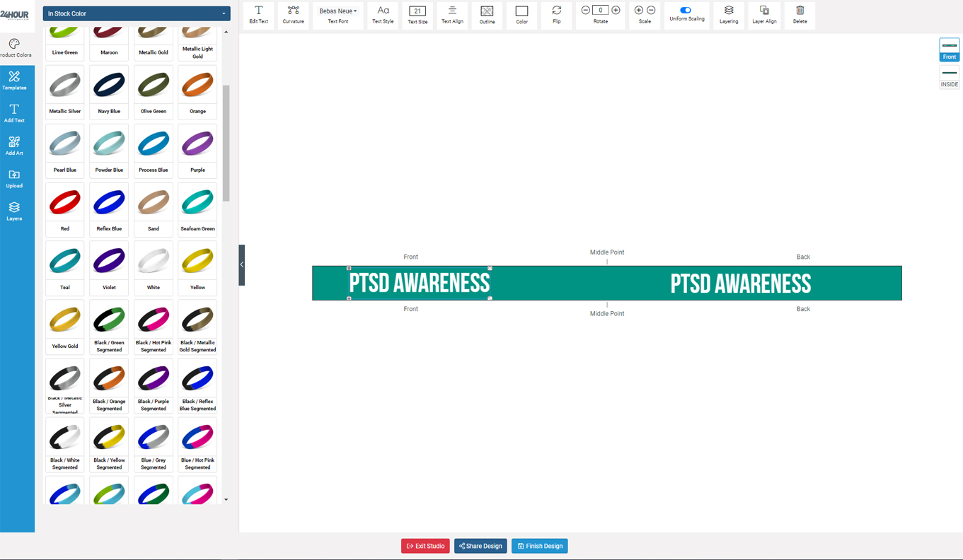Select the Navy Blue wristband color
The width and height of the screenshot is (963, 560).
(109, 92)
